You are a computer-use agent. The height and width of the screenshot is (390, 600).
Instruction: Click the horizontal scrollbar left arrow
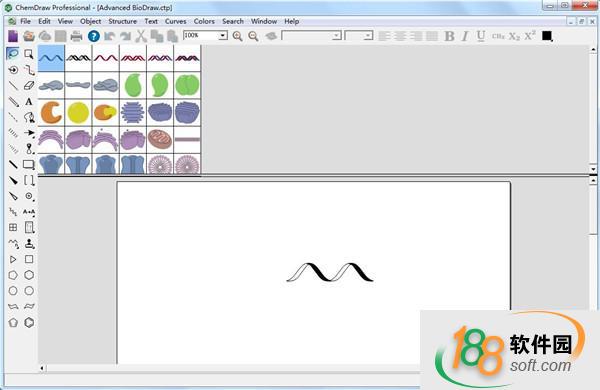pos(42,368)
